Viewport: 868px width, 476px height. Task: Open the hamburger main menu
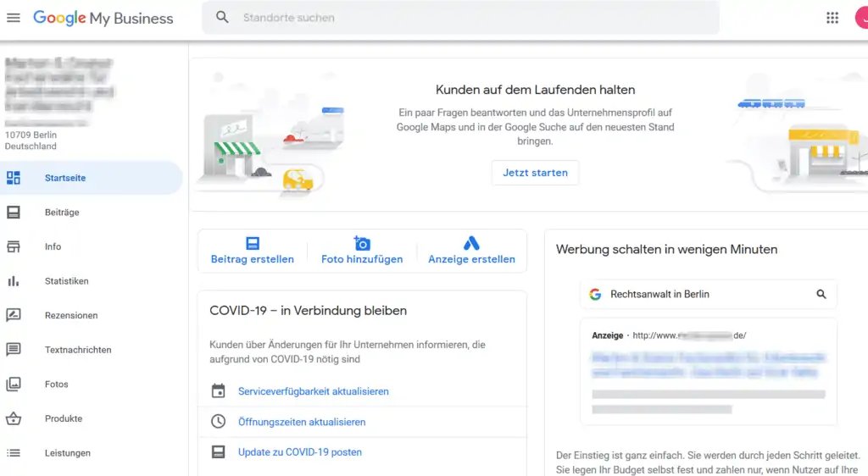(14, 18)
